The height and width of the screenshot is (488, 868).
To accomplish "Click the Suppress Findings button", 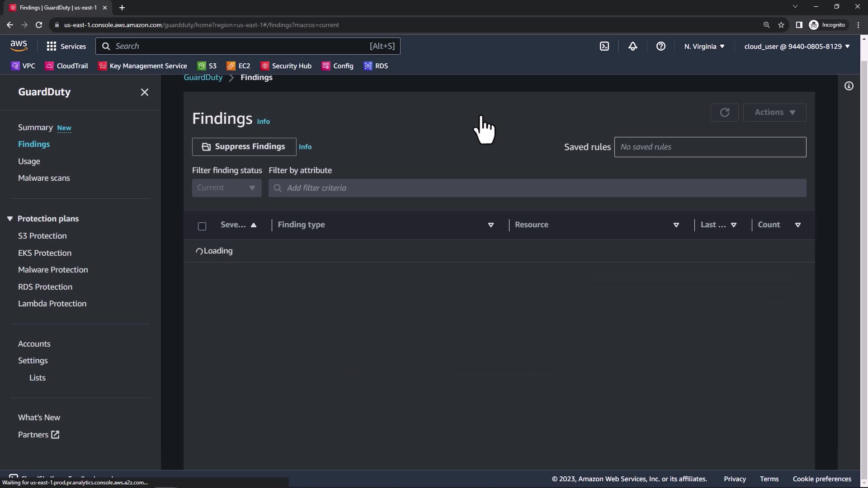I will tap(244, 147).
